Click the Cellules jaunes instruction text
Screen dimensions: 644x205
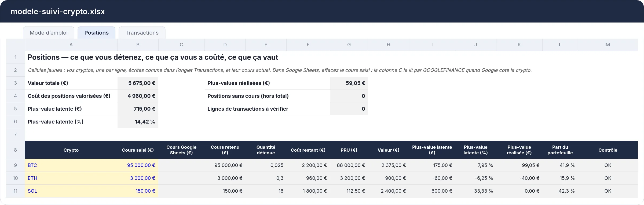pyautogui.click(x=280, y=70)
